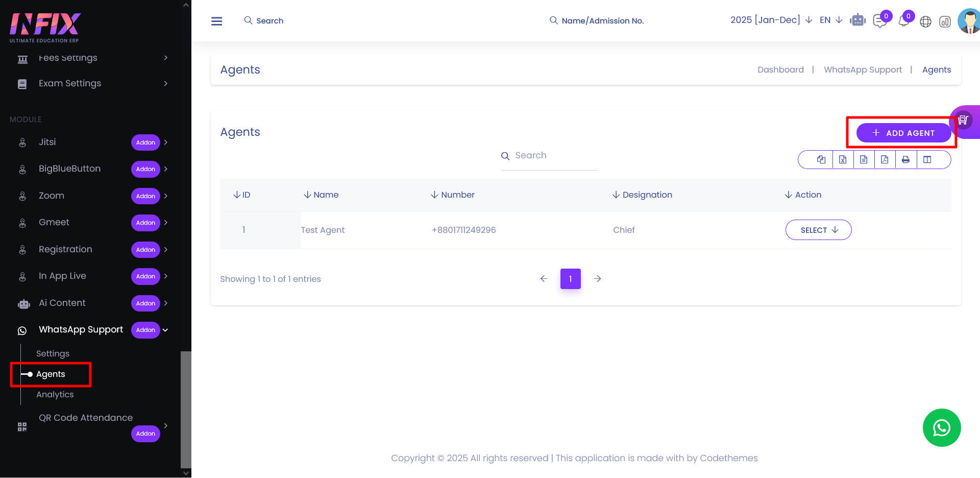Click the sidebar vertical scrollbar

pyautogui.click(x=186, y=409)
